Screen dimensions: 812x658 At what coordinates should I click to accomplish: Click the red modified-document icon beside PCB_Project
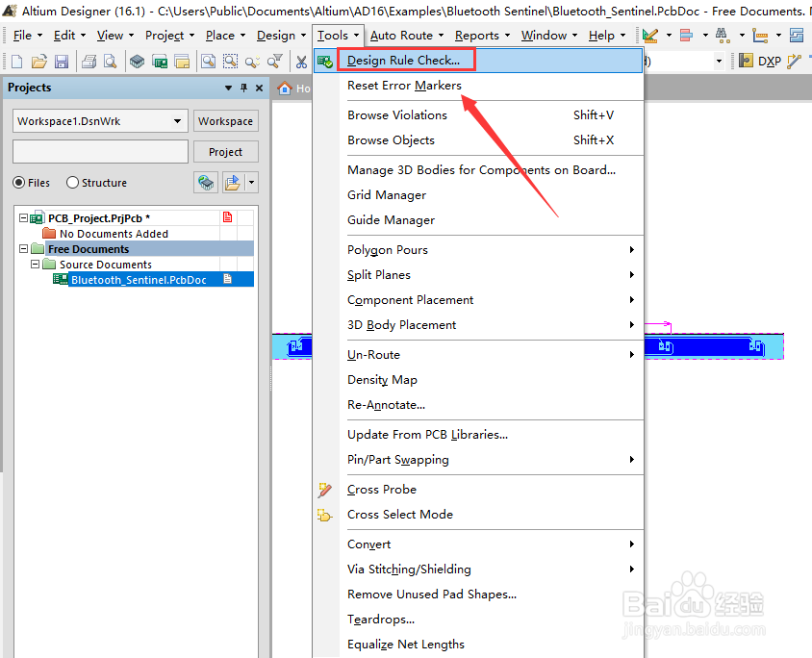[x=227, y=216]
